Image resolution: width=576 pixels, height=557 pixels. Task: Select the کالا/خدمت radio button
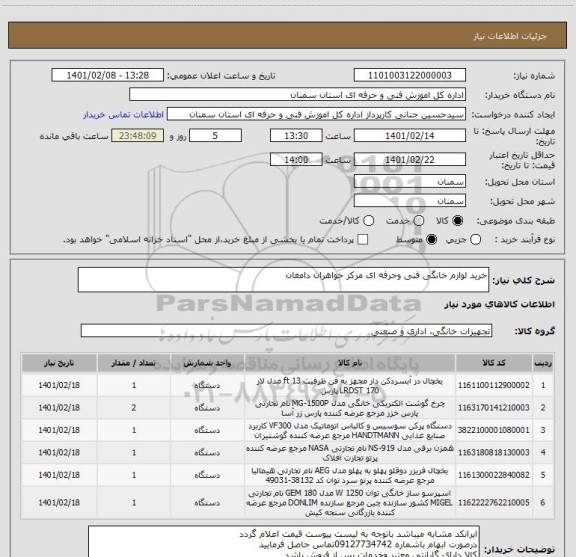tap(368, 221)
